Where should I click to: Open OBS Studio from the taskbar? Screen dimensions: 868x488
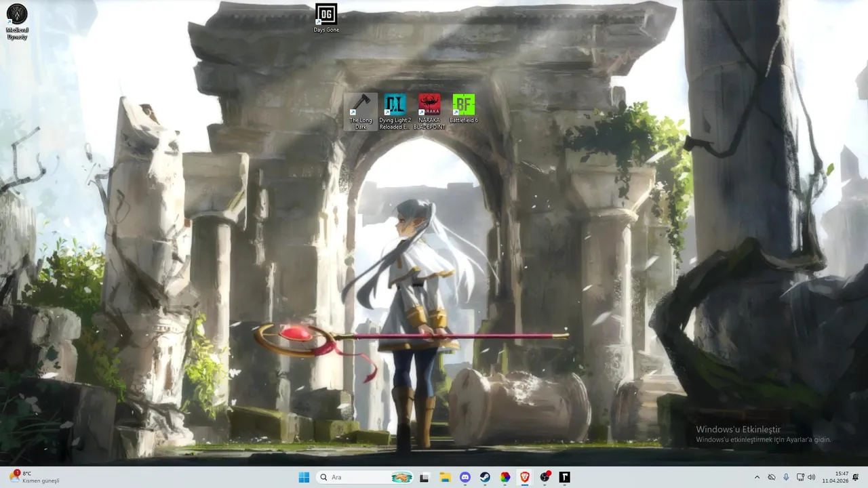tap(545, 477)
